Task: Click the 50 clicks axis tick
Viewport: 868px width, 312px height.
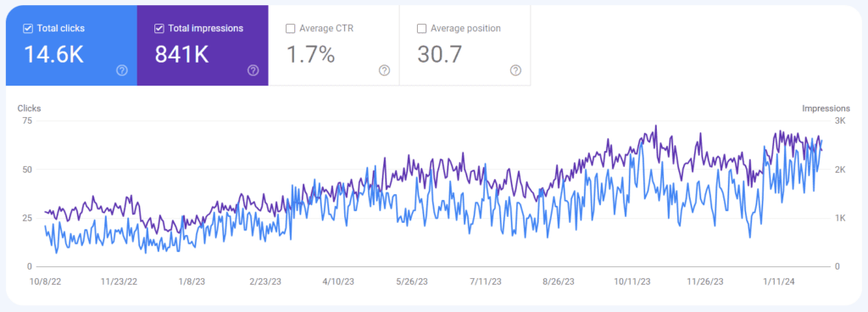Action: click(x=26, y=170)
